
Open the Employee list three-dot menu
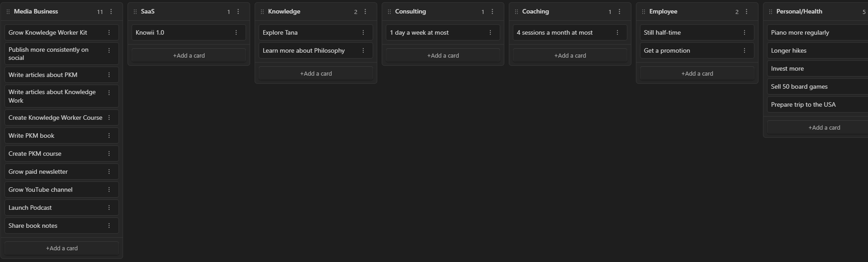747,12
